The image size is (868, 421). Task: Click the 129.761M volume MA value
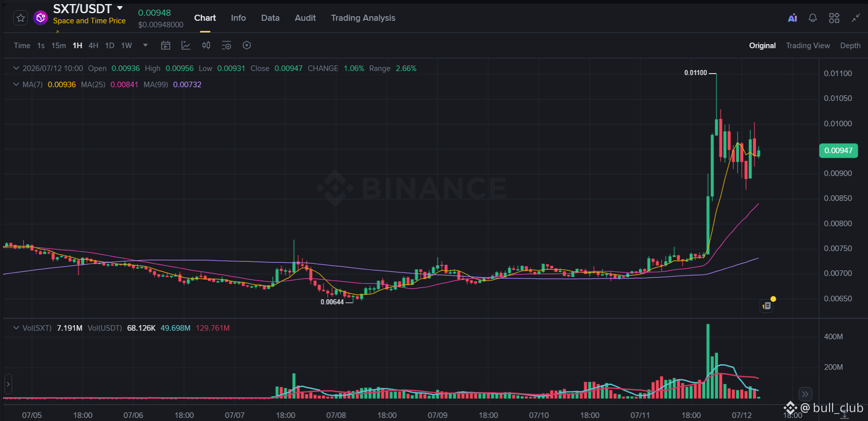tap(213, 328)
